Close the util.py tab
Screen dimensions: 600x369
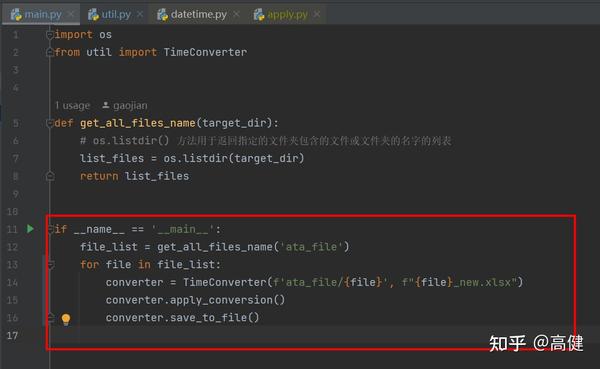140,14
